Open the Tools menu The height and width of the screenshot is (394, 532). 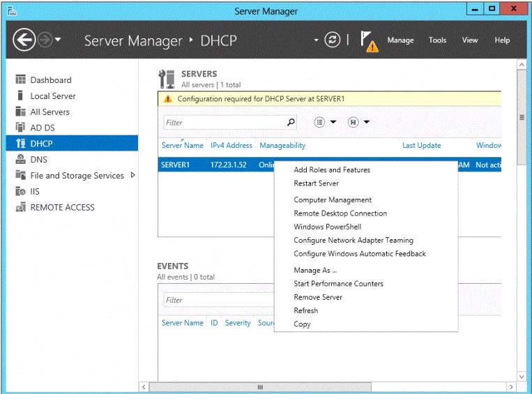pos(437,40)
